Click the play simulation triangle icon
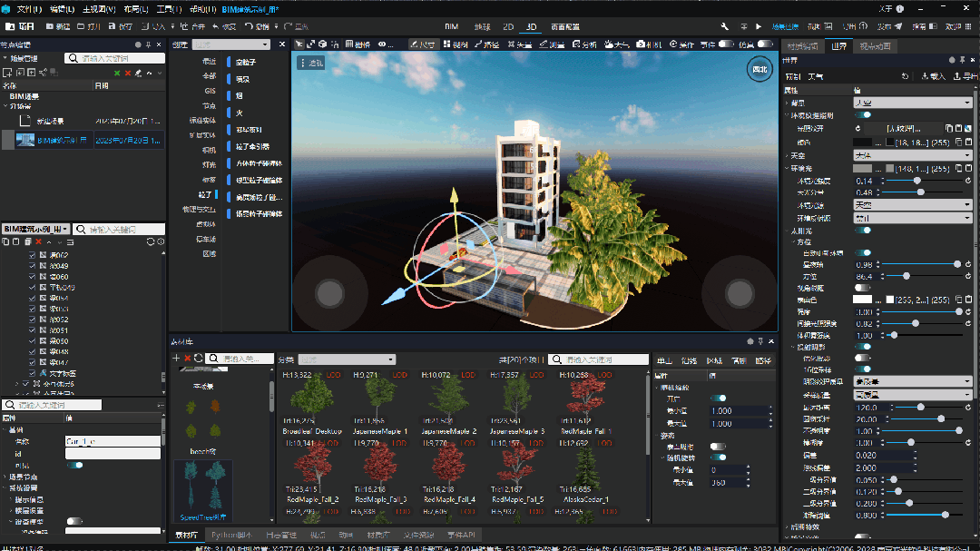Viewport: 980px width, 551px height. (x=759, y=26)
